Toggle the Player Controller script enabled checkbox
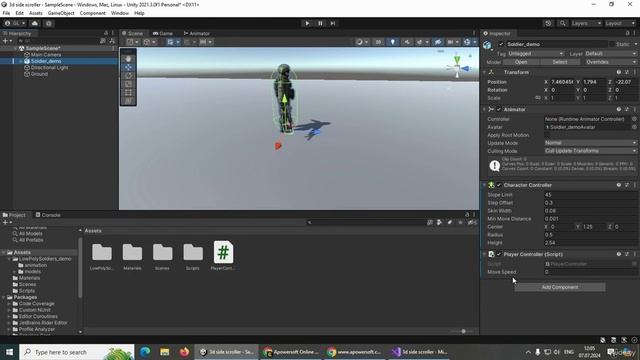Screen dimensions: 640x360 [x=499, y=254]
